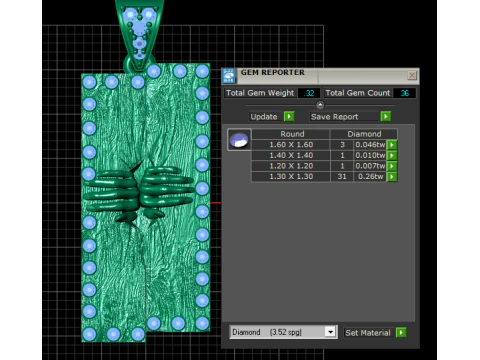Screen dimensions: 480x360
Task: Select the 1.60 X 1.60 size cell
Action: 291,145
